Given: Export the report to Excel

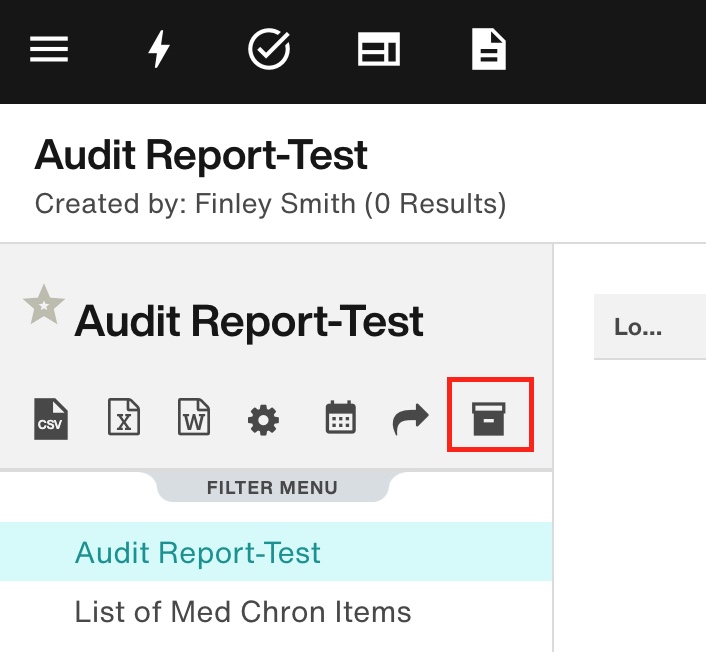Looking at the screenshot, I should point(124,417).
